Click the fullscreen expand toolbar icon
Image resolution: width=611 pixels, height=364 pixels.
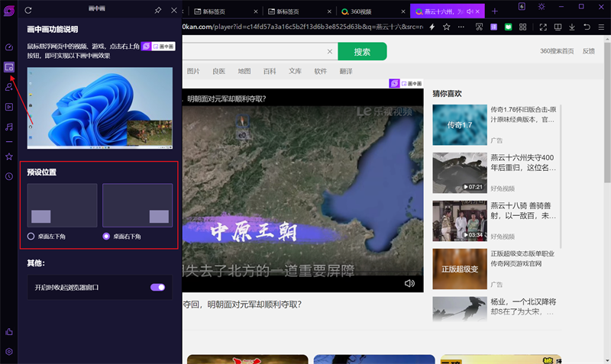[543, 27]
